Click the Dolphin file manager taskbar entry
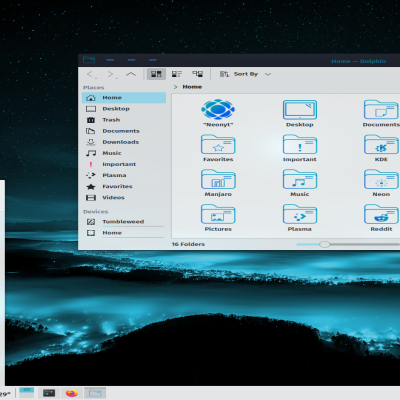This screenshot has height=400, width=400. tap(95, 393)
